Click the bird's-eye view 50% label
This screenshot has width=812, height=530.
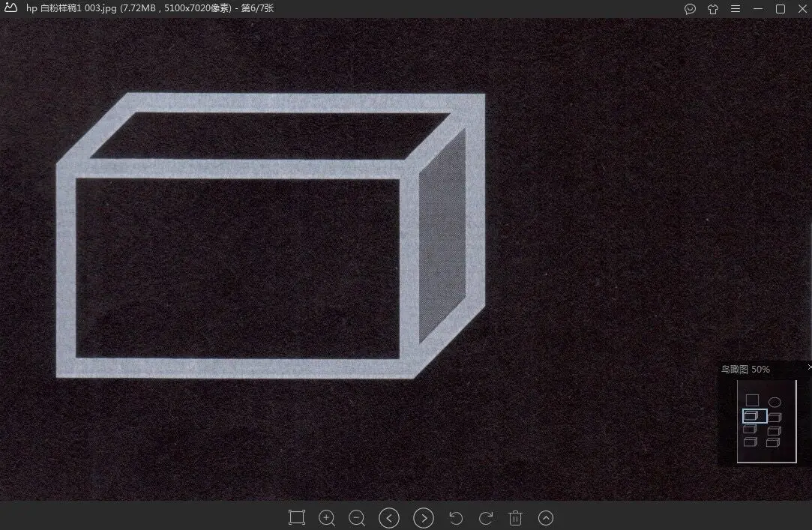tap(746, 370)
